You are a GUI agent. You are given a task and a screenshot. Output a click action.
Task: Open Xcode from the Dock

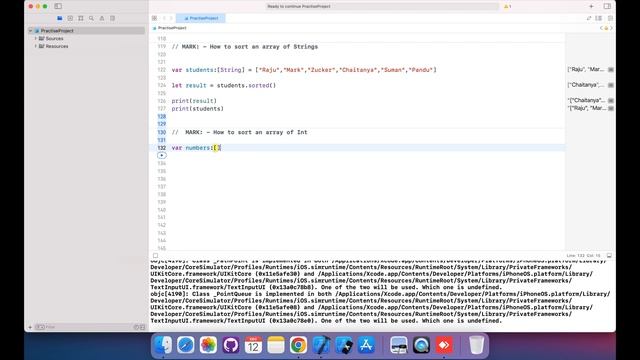pyautogui.click(x=321, y=345)
